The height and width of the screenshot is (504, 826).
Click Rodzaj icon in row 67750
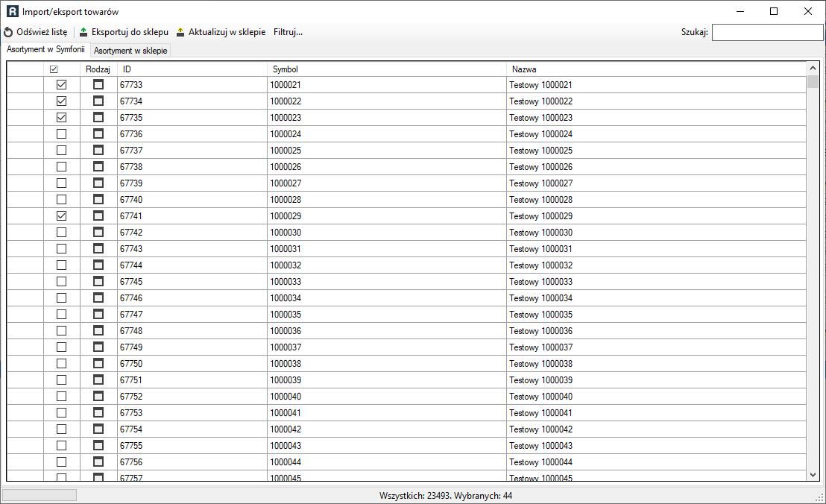(x=98, y=363)
